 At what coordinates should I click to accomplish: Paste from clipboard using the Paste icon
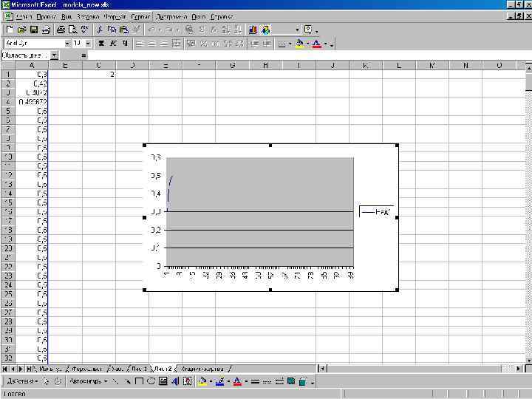tap(124, 30)
